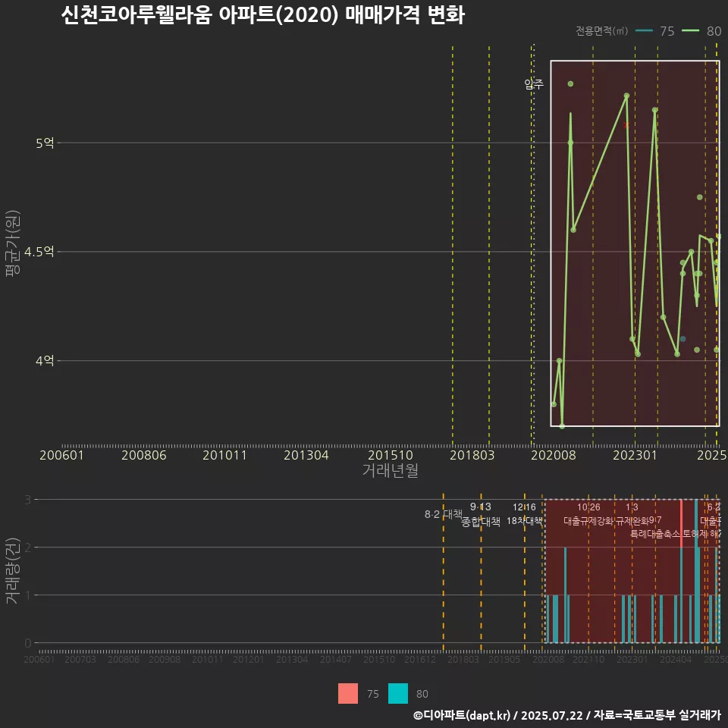Click the 입주 marker label
728x728 pixels.
pyautogui.click(x=533, y=84)
